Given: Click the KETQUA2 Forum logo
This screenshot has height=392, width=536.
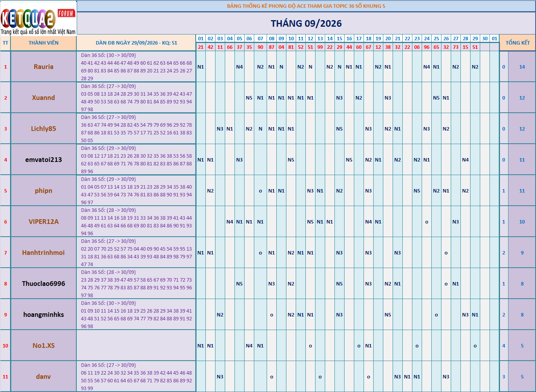Looking at the screenshot, I should (38, 18).
